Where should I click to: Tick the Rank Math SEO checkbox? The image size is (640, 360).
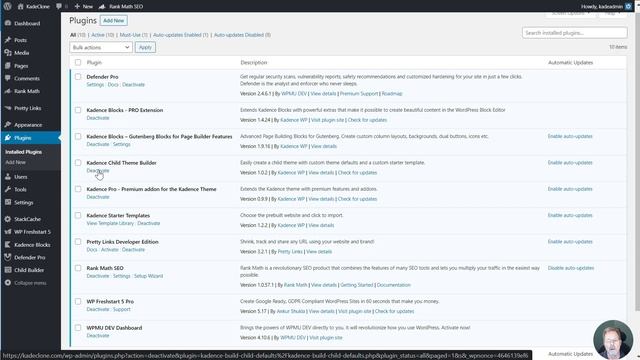[78, 268]
